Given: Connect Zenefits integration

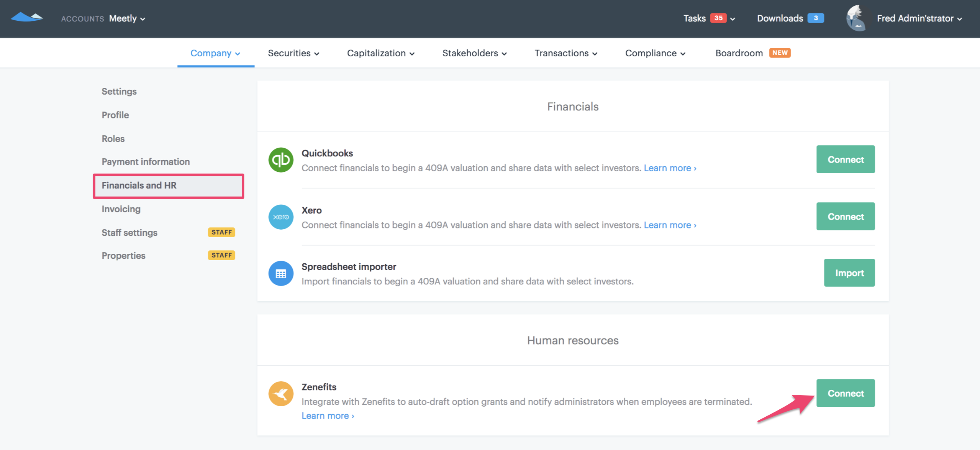Looking at the screenshot, I should click(x=845, y=393).
